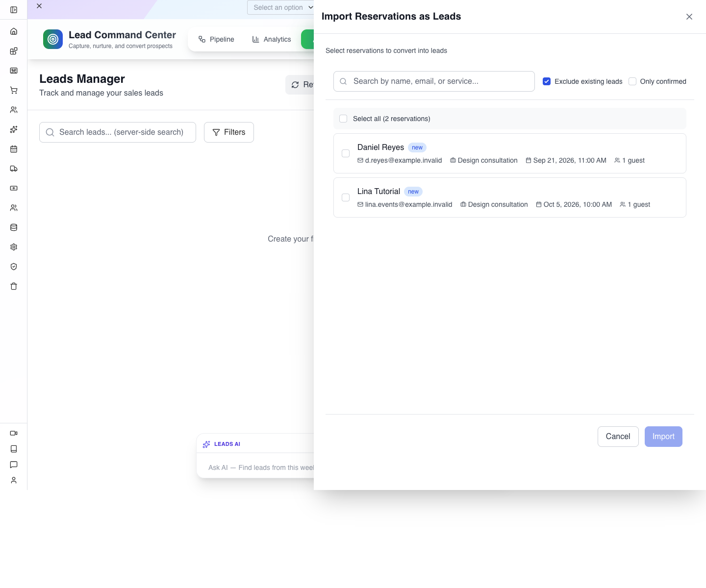
Task: Click the Sep 21, 2026, 11:00 AM date
Action: [570, 160]
